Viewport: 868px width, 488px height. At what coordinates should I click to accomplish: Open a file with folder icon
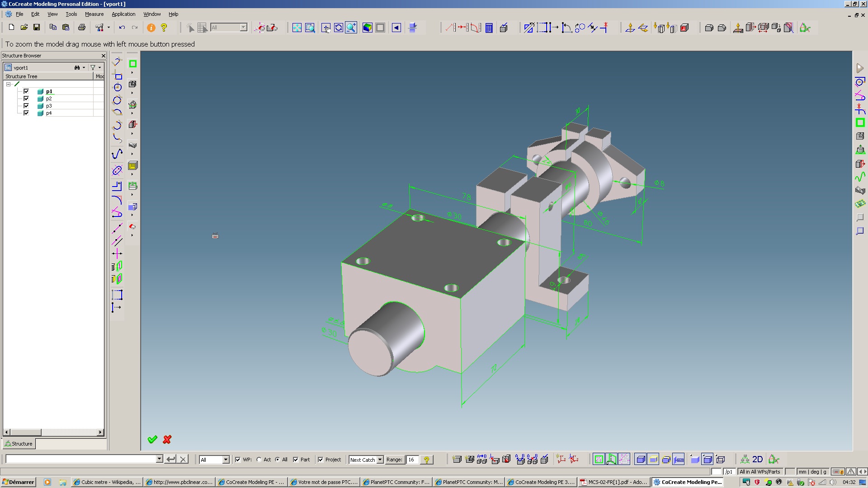tap(24, 28)
